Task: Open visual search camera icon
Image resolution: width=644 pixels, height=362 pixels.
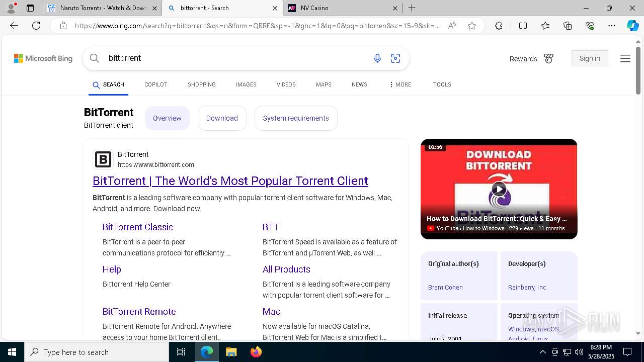Action: point(395,58)
